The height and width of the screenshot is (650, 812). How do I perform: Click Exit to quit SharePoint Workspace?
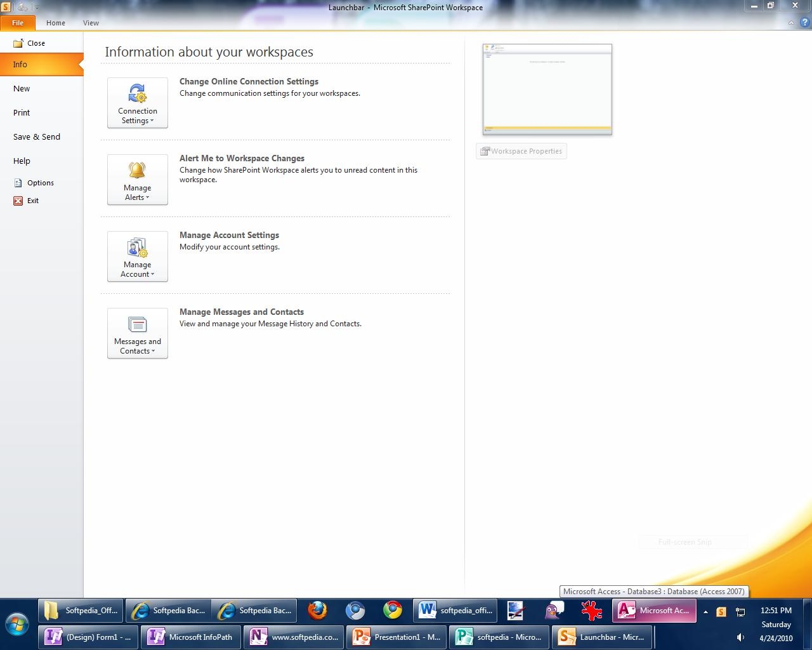(32, 201)
